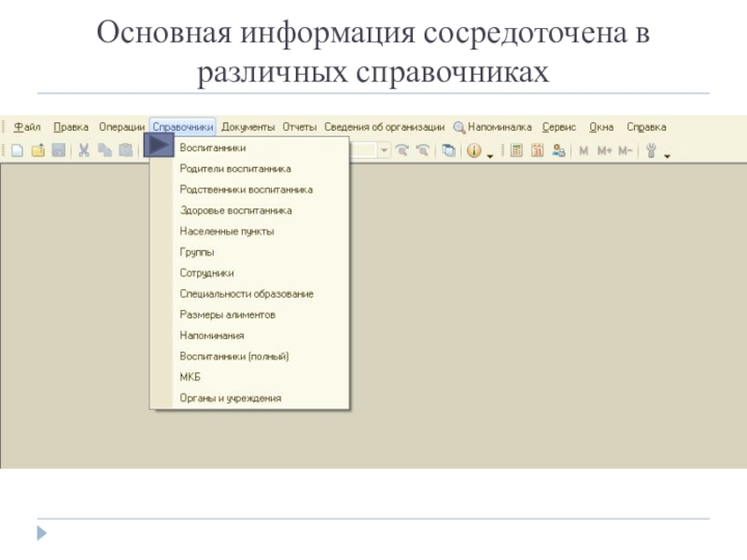Click the Paste clipboard icon
This screenshot has width=747, height=560.
[126, 150]
